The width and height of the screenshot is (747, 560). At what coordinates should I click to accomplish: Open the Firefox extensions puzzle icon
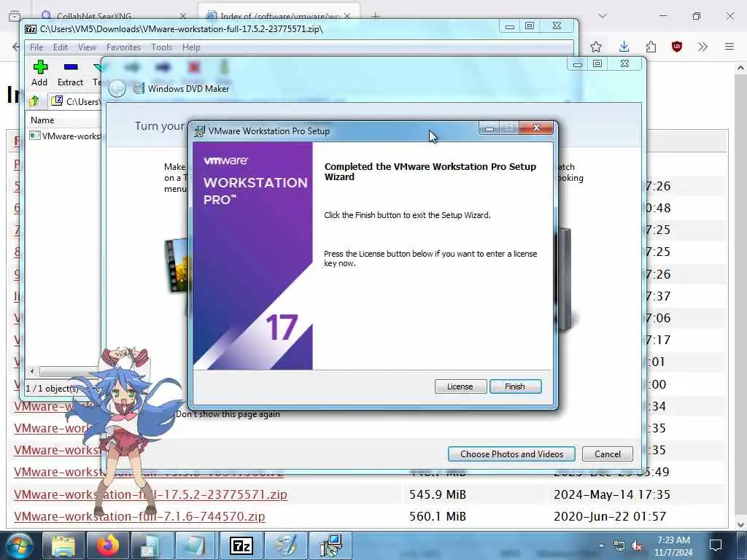[651, 47]
